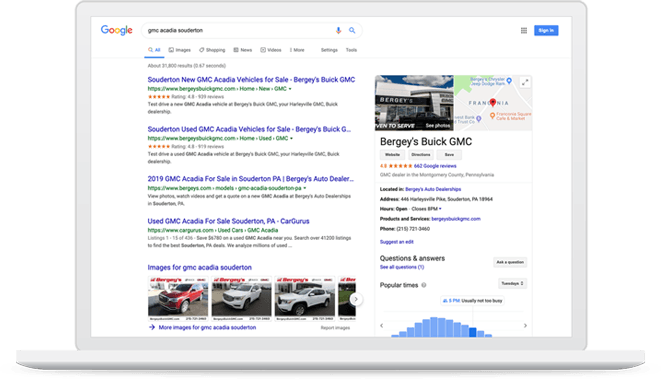
Task: Expand the cached arrow of the Used GMC result URL
Action: pyautogui.click(x=291, y=138)
